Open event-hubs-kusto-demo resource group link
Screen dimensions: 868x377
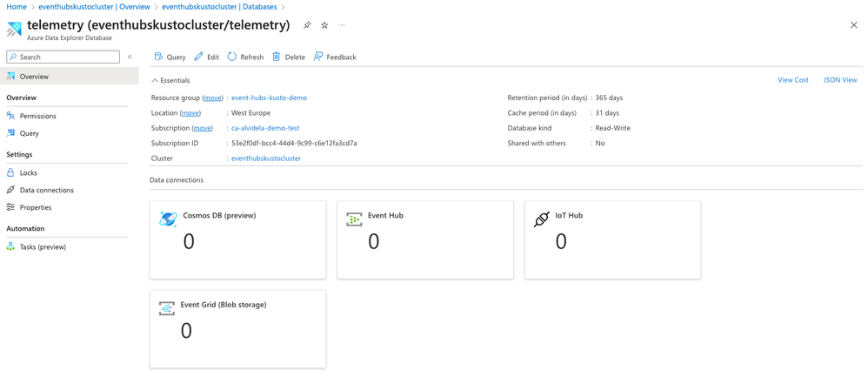coord(269,98)
